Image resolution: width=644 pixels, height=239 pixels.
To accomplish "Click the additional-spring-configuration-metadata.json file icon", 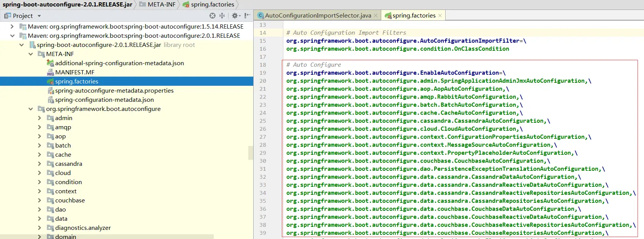I will [x=50, y=63].
